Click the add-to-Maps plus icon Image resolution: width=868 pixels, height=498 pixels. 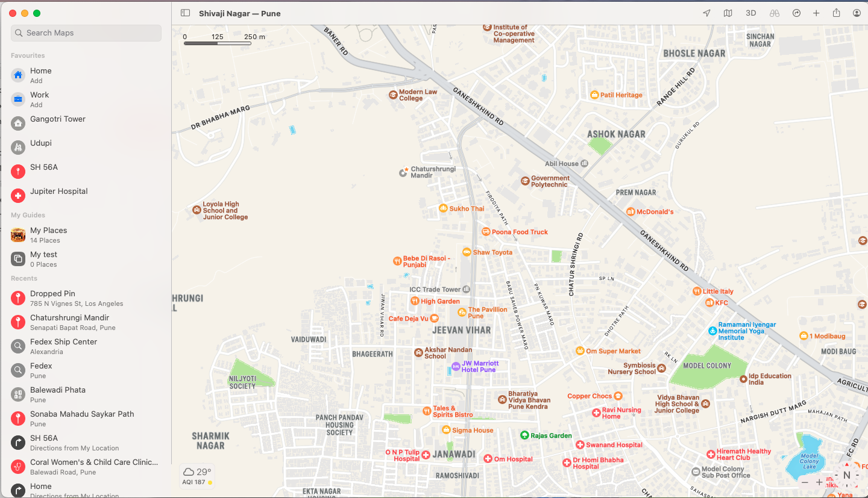coord(816,13)
